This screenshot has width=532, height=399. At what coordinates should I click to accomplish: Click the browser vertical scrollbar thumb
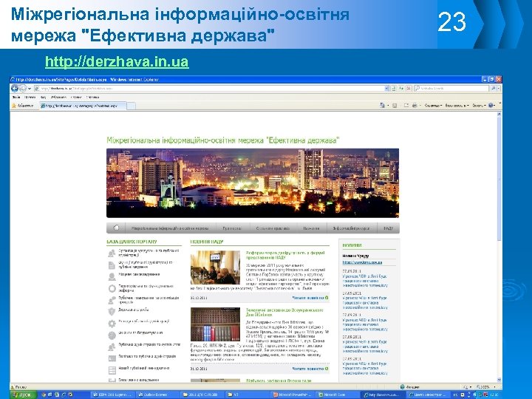click(x=499, y=179)
